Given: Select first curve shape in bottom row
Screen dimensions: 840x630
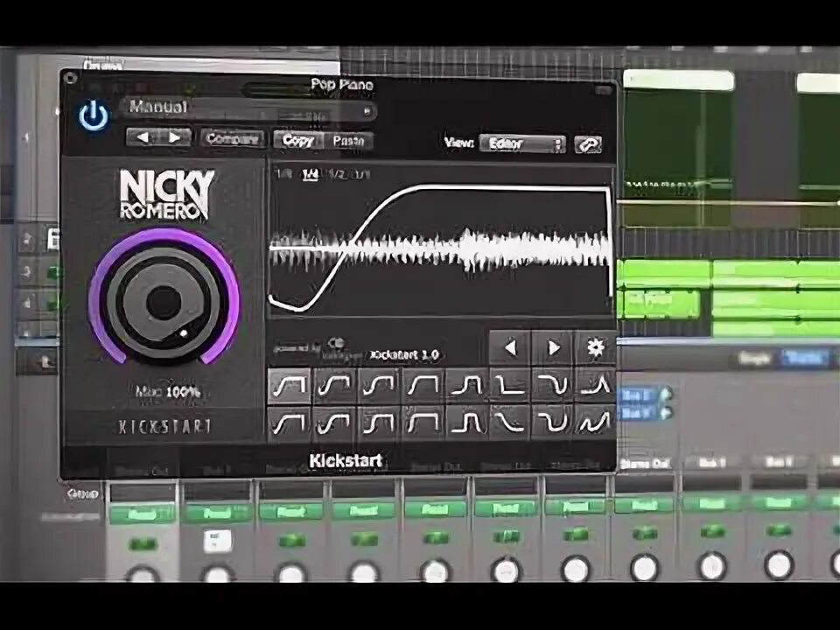Looking at the screenshot, I should tap(290, 423).
